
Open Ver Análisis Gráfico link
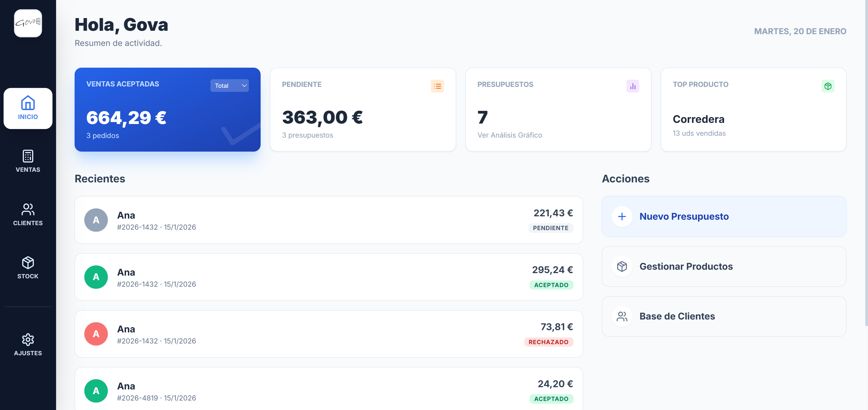[x=509, y=135]
